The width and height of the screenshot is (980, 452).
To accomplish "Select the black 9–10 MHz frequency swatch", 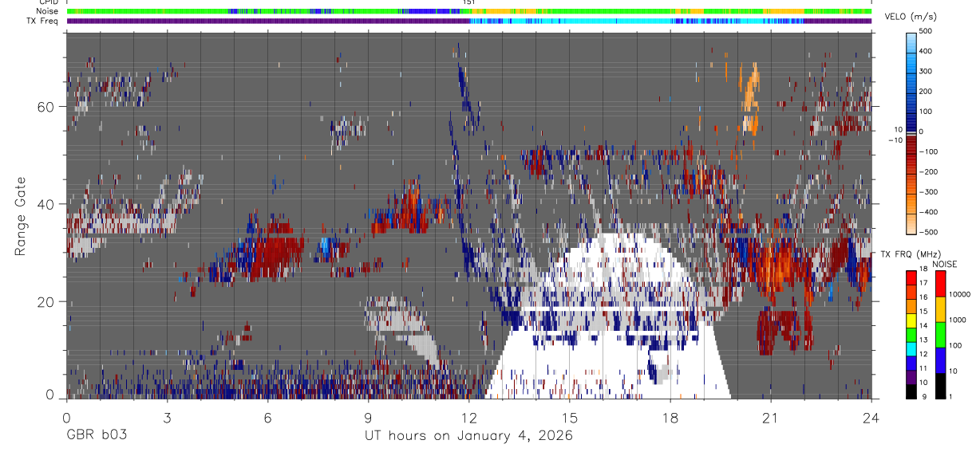I will 911,391.
